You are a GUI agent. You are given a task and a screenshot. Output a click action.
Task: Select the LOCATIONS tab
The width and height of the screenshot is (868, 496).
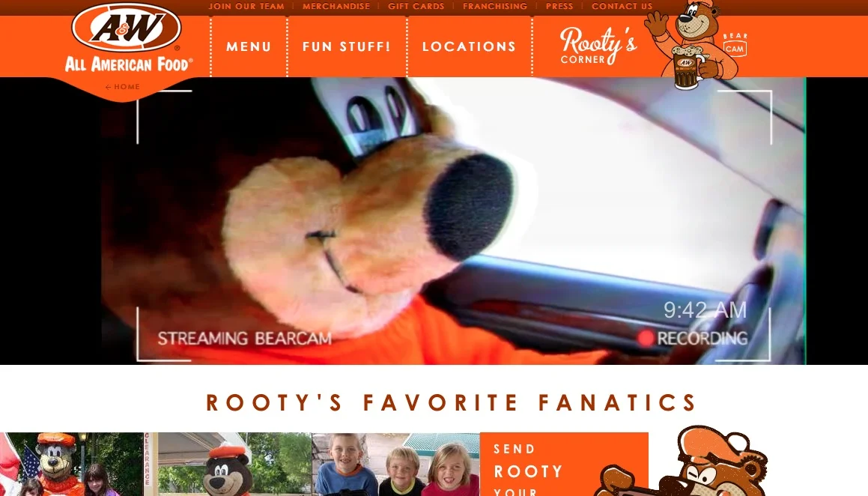[x=469, y=46]
